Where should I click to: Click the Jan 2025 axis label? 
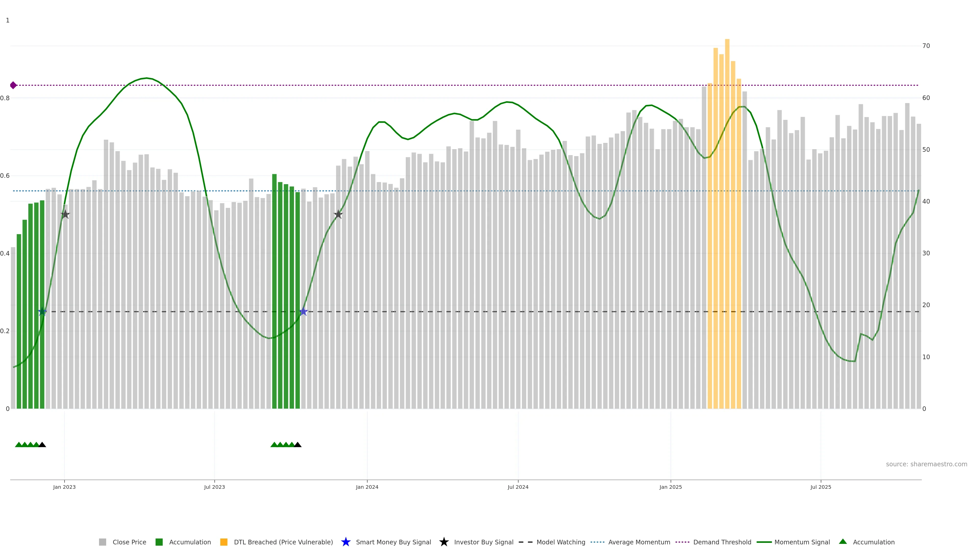(x=670, y=487)
